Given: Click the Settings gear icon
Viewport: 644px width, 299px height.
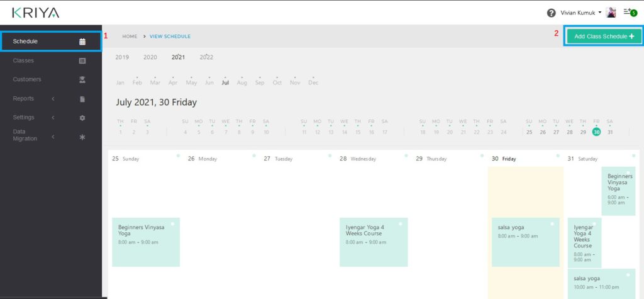Looking at the screenshot, I should (x=82, y=118).
